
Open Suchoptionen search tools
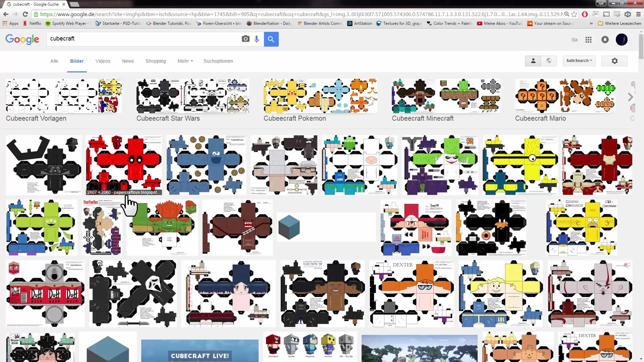218,61
